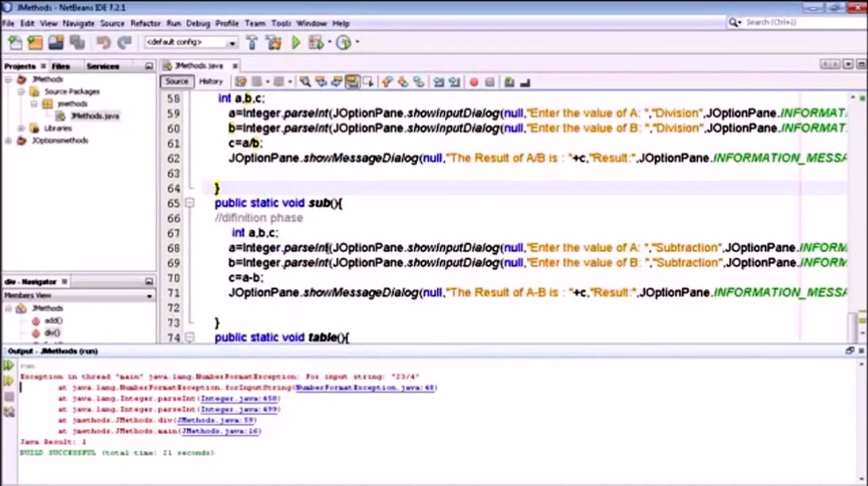Image resolution: width=868 pixels, height=486 pixels.
Task: Click the Uncomment code editor toolbar icon
Action: (x=525, y=82)
